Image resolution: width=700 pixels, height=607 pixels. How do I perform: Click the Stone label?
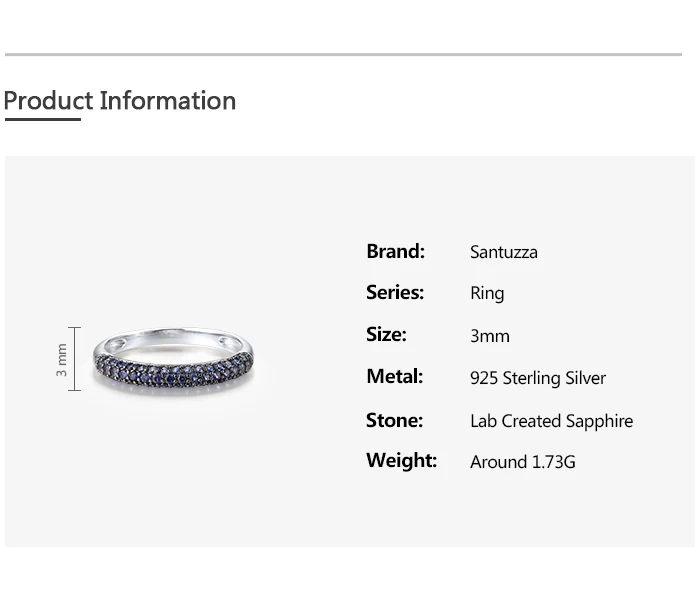(x=395, y=420)
